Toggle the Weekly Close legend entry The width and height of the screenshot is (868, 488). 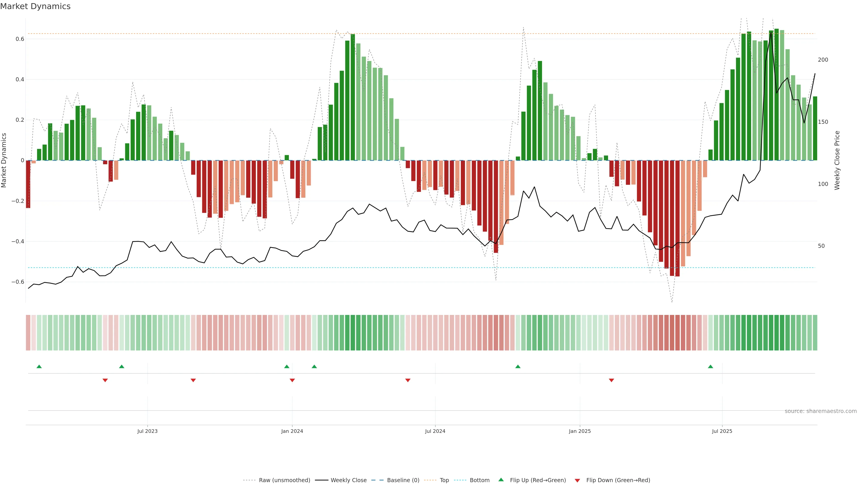[x=348, y=480]
